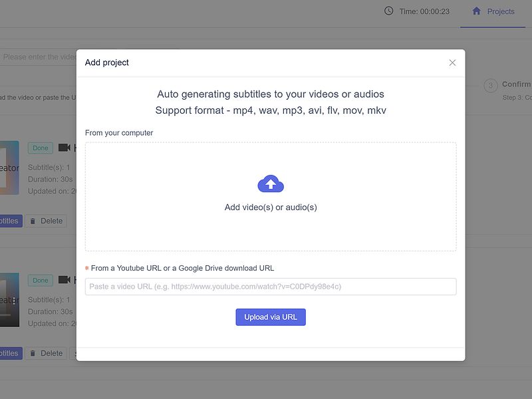The image size is (532, 399).
Task: Switch to the Projects tab label
Action: (500, 11)
